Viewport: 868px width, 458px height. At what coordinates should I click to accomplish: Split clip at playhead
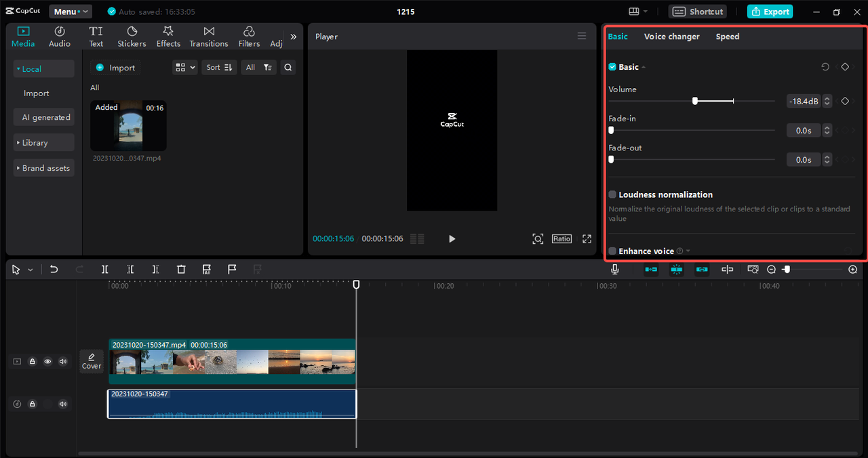105,270
